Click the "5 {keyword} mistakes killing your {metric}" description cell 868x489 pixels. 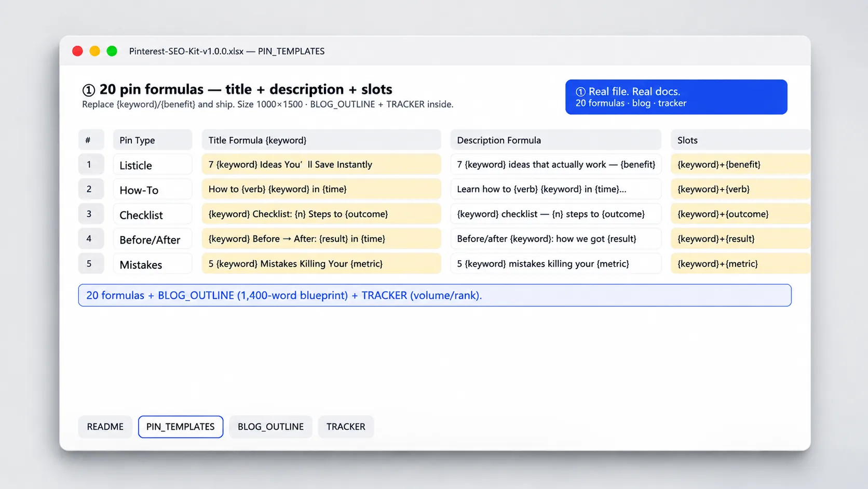(x=556, y=264)
